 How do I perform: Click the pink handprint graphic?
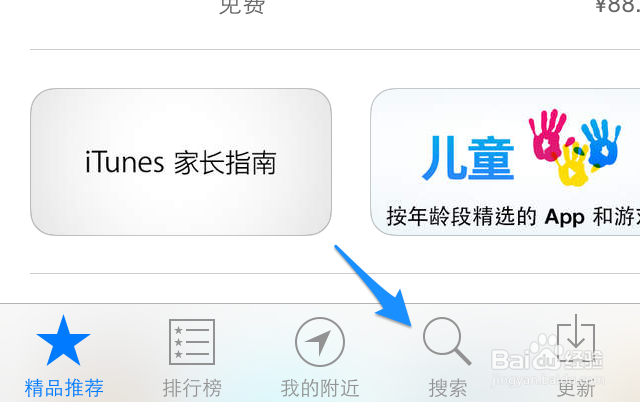[x=547, y=135]
